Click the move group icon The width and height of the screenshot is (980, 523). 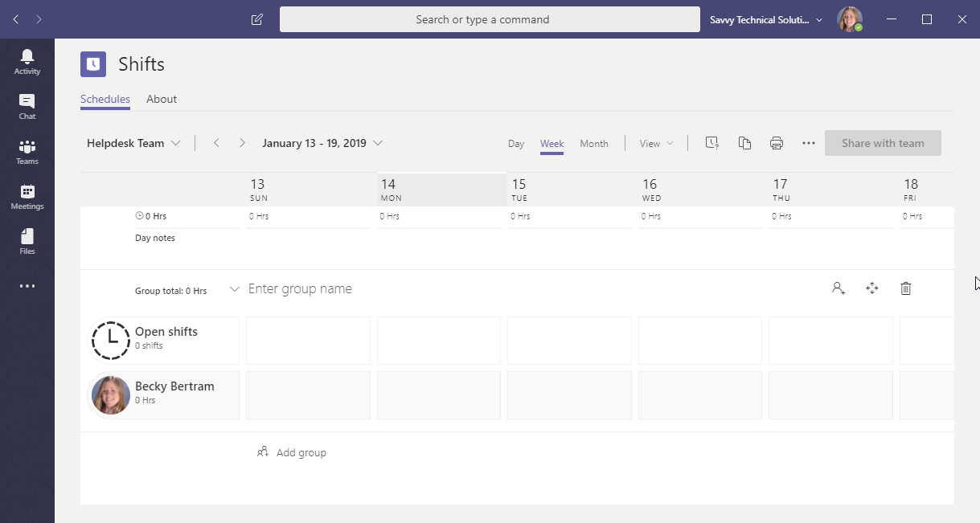[x=872, y=288]
